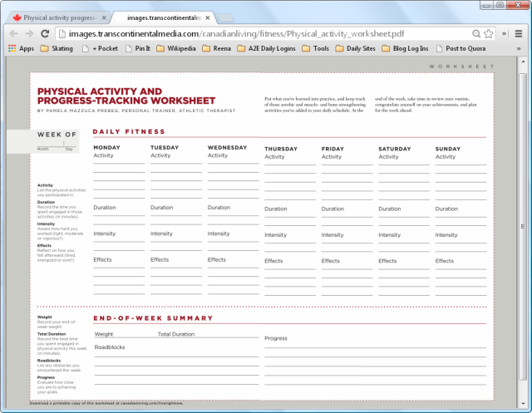This screenshot has width=532, height=413.
Task: Open the Wikipedia bookmarks folder
Action: point(176,48)
